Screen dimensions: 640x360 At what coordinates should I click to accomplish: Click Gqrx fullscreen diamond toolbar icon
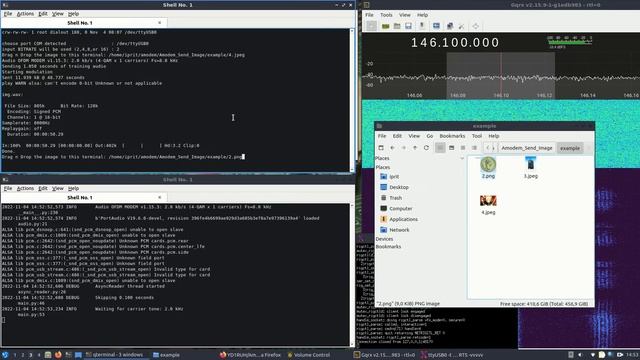tap(476, 26)
